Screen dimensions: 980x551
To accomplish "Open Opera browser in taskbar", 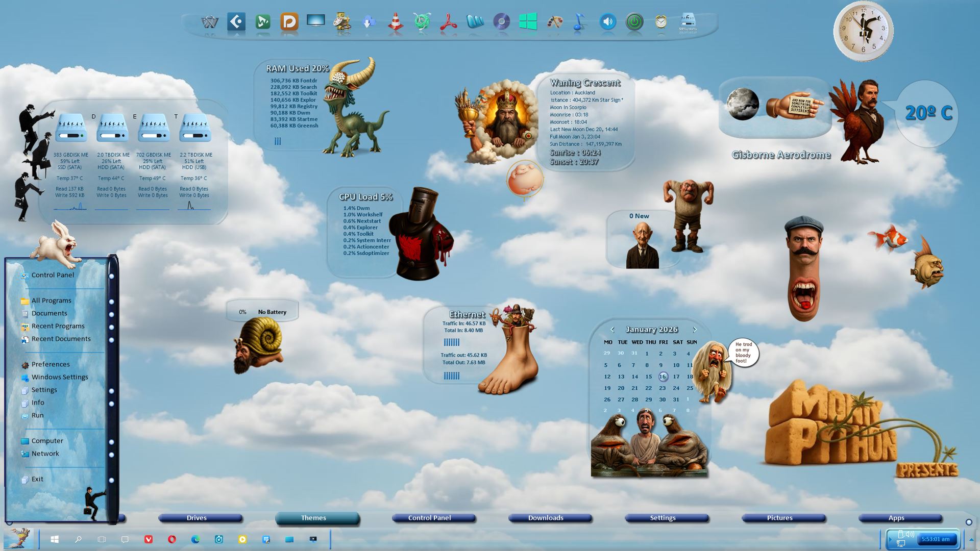I will 172,539.
